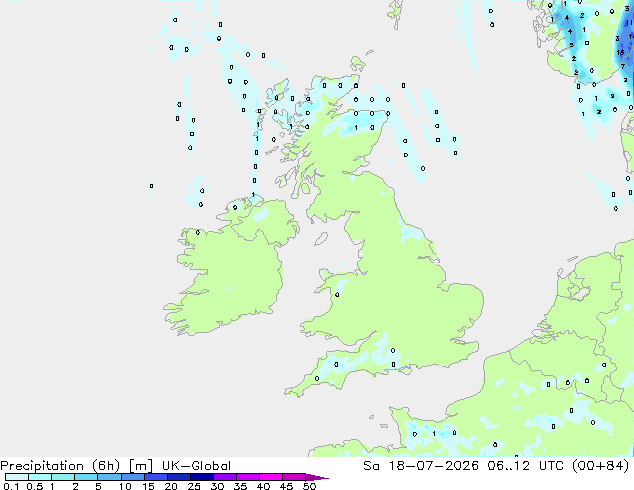This screenshot has width=634, height=490.
Task: Click the 'UK-Global' model label
Action: click(x=196, y=466)
